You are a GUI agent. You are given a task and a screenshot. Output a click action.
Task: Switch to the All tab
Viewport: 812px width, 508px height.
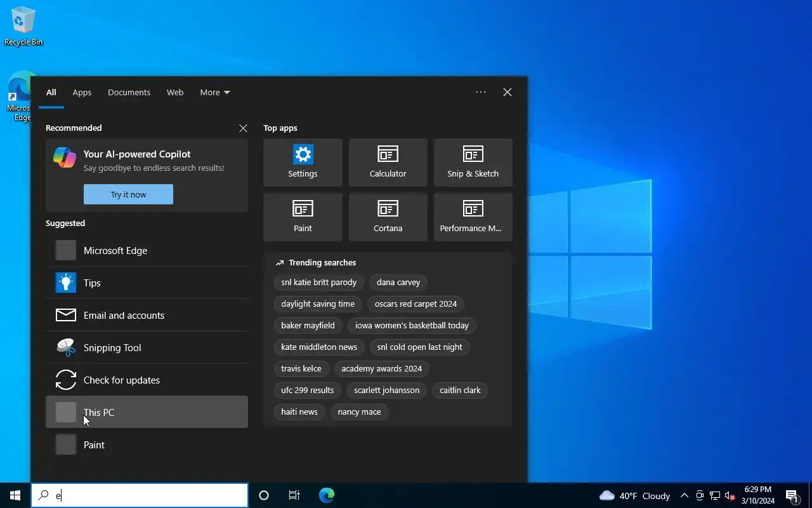[x=51, y=92]
